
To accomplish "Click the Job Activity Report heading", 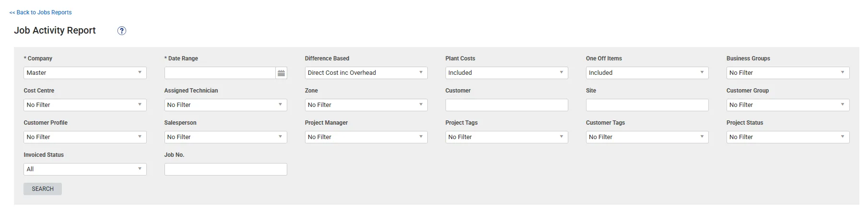I will point(55,30).
